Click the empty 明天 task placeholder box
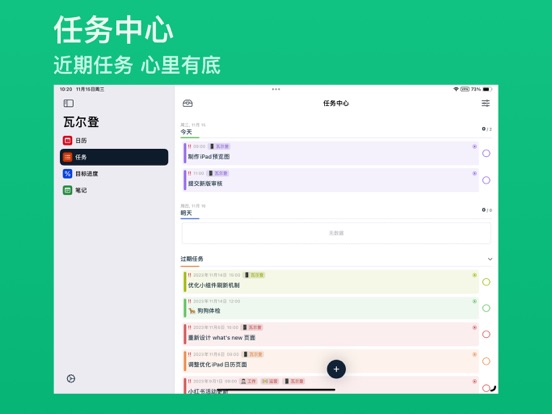This screenshot has width=552, height=414. click(336, 233)
